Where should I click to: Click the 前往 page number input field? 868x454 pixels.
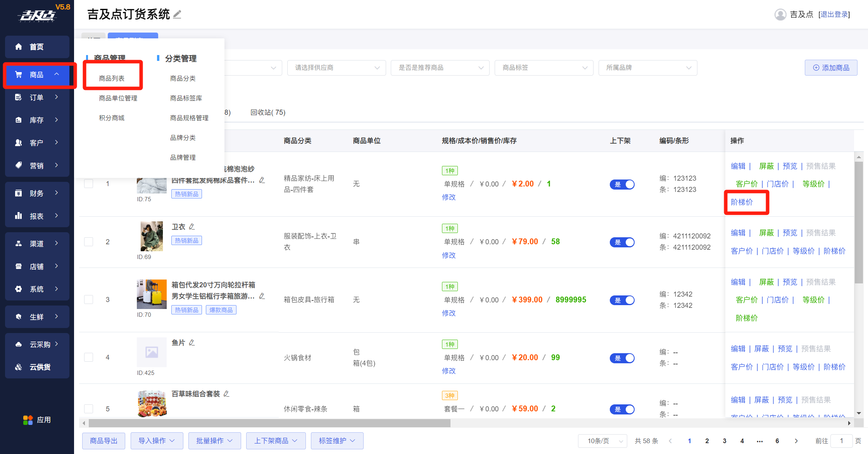click(841, 441)
